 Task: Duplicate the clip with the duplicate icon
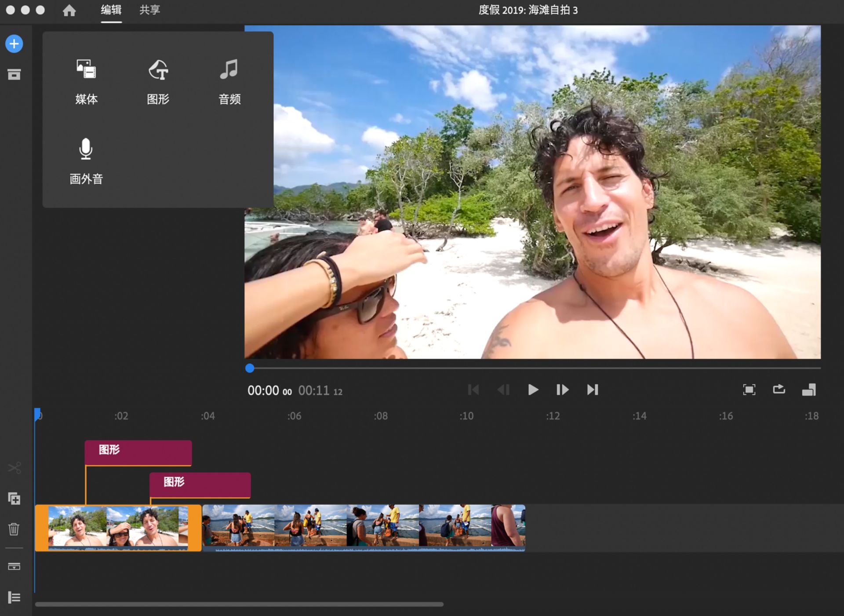point(14,499)
